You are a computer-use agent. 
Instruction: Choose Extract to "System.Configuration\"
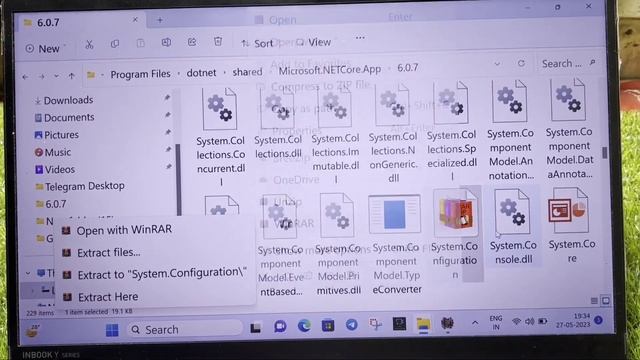(x=154, y=273)
